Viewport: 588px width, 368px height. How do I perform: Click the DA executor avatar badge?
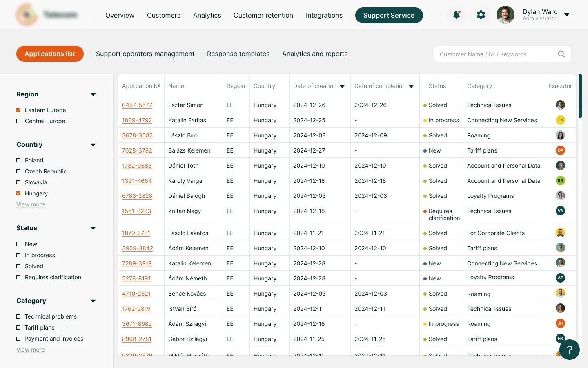coord(560,150)
